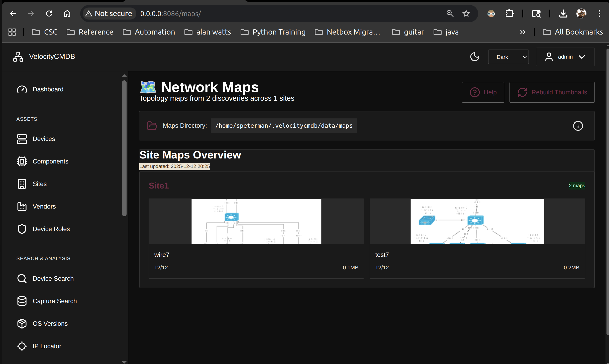Open Capture Search in sidebar

click(x=54, y=301)
